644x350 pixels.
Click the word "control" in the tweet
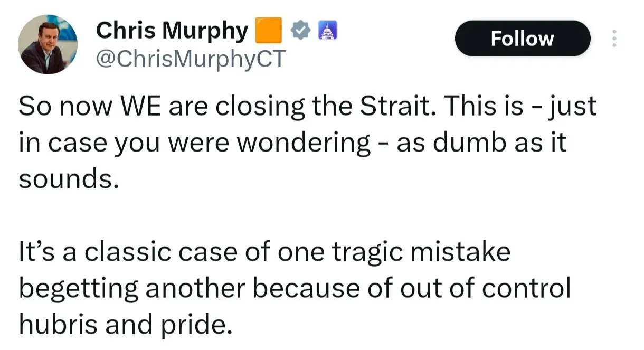tap(527, 288)
